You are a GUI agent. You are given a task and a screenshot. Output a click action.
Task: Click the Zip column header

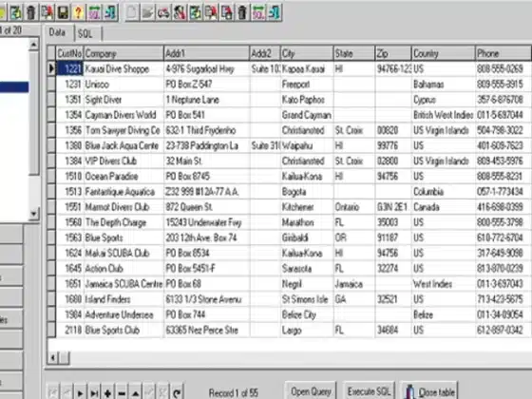(x=393, y=53)
